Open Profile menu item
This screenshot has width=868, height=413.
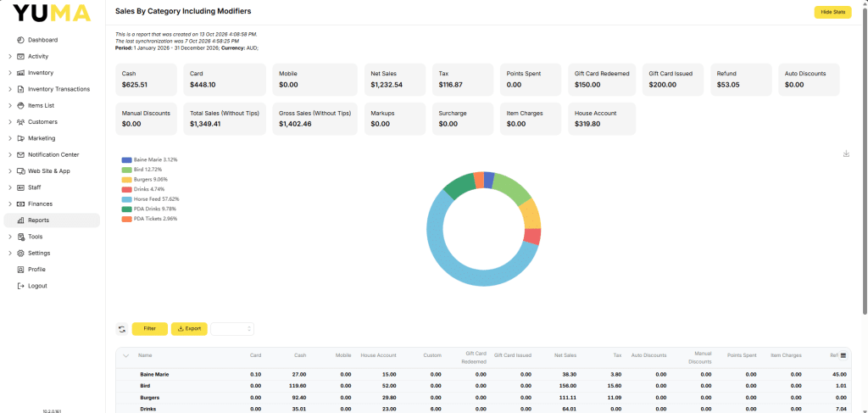(52, 270)
